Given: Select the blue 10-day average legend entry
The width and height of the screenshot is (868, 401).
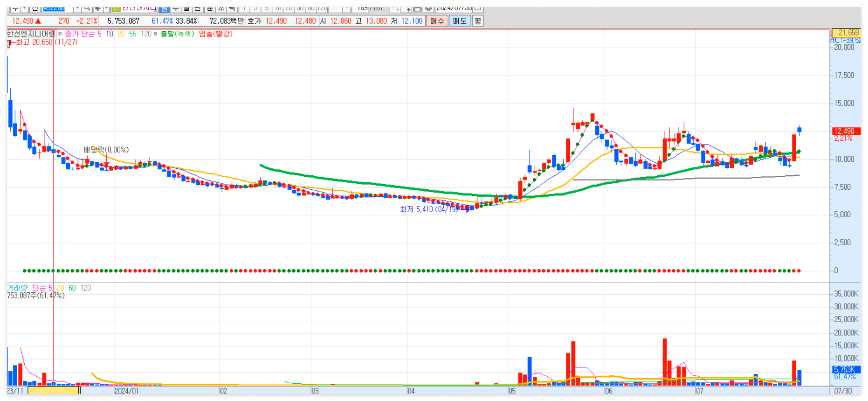Looking at the screenshot, I should pos(109,34).
